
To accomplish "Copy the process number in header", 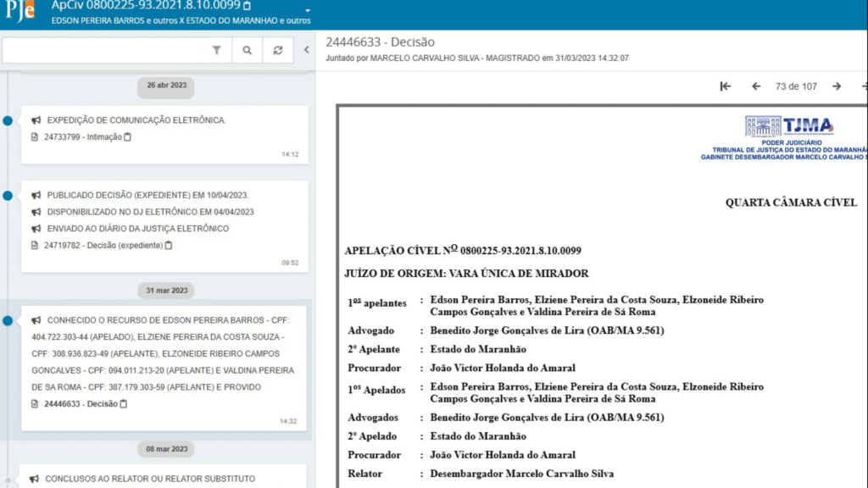I will coord(247,6).
